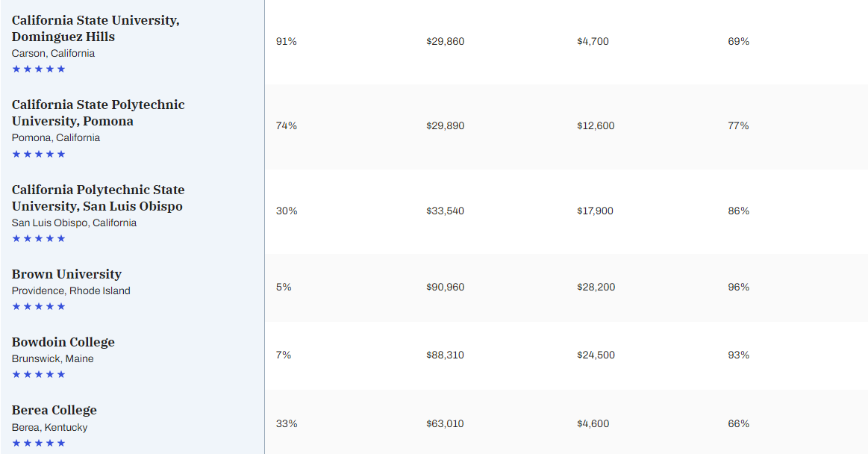The width and height of the screenshot is (868, 454).
Task: Open California State Polytechnic University, Pomona
Action: pos(98,113)
